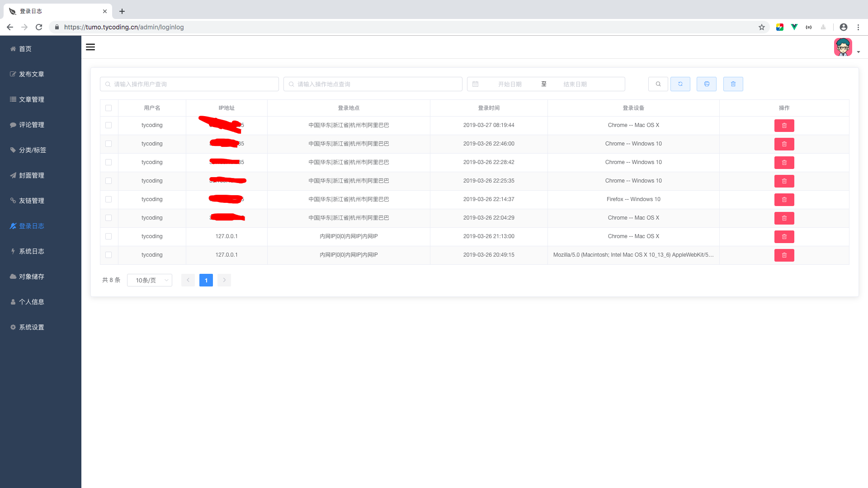Delete the 2019-03-27 08:19:44 login record
The height and width of the screenshot is (488, 868).
click(x=784, y=126)
